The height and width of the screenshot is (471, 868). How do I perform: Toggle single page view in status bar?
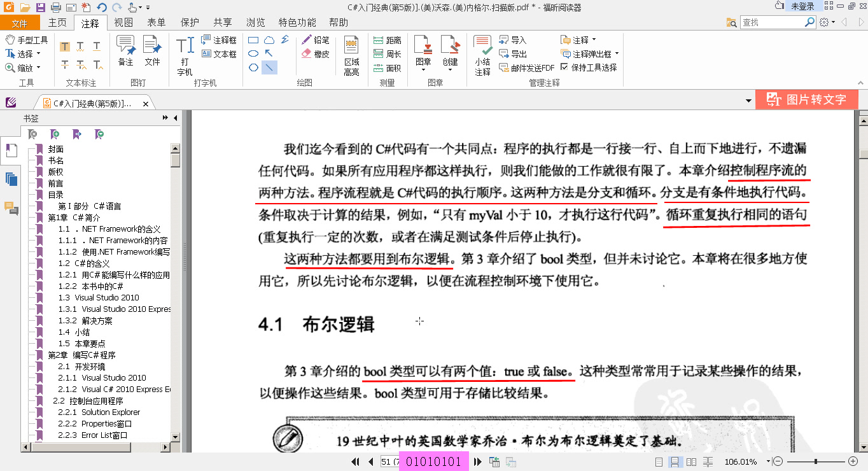[x=659, y=462]
